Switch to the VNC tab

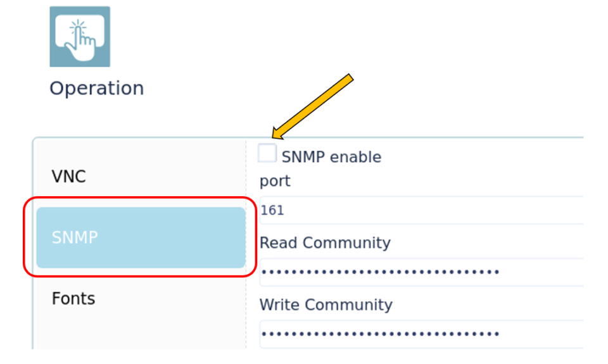point(68,177)
